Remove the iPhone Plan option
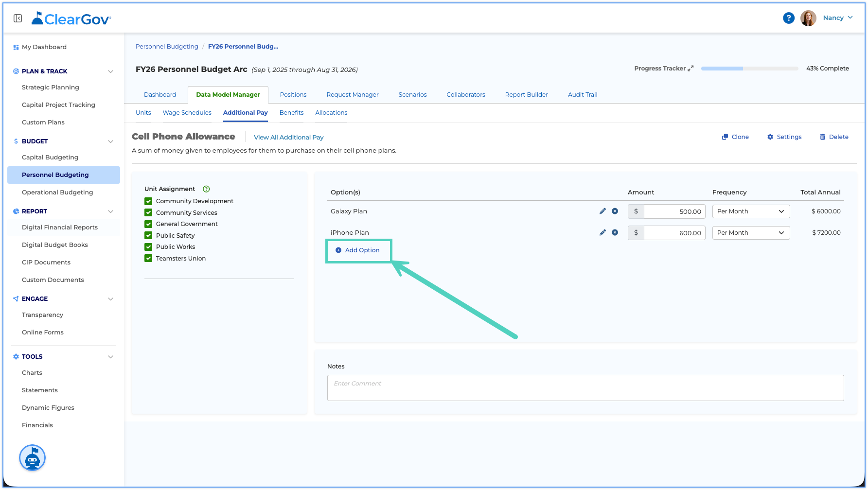Viewport: 868px width, 490px height. click(615, 232)
